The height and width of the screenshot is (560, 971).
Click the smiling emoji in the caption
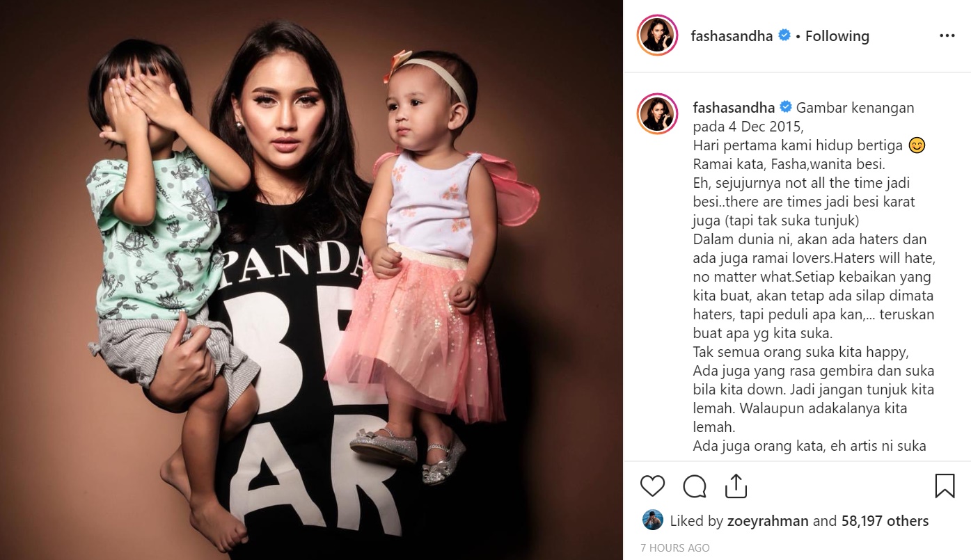click(x=917, y=146)
